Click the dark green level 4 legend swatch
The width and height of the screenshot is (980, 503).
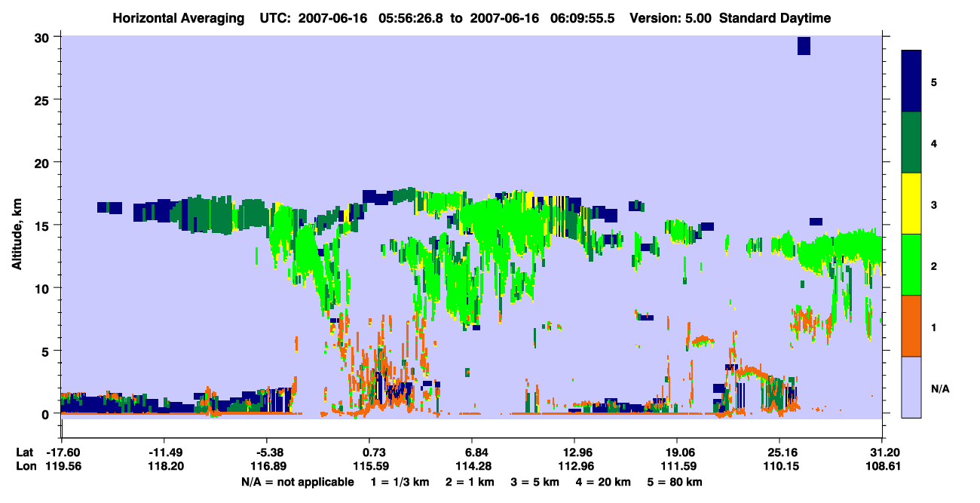point(912,143)
